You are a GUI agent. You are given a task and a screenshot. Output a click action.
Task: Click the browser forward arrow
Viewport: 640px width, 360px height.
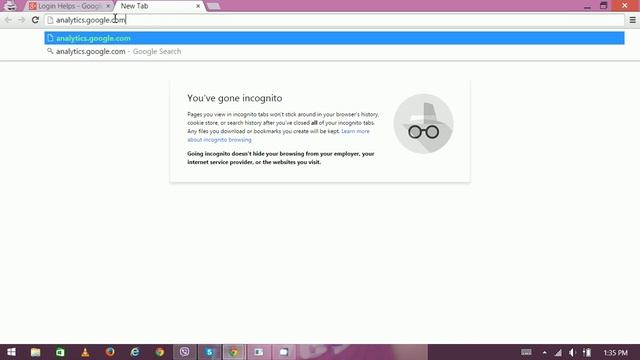[22, 20]
